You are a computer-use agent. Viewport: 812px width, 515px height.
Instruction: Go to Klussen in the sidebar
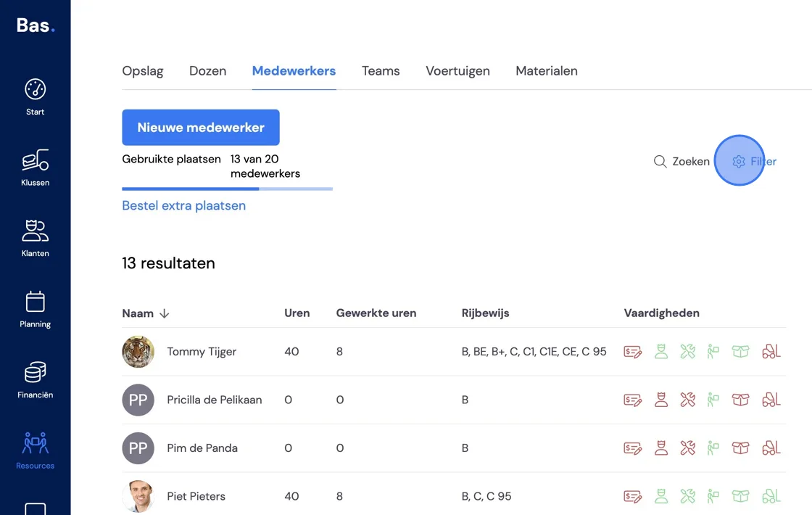(x=36, y=168)
